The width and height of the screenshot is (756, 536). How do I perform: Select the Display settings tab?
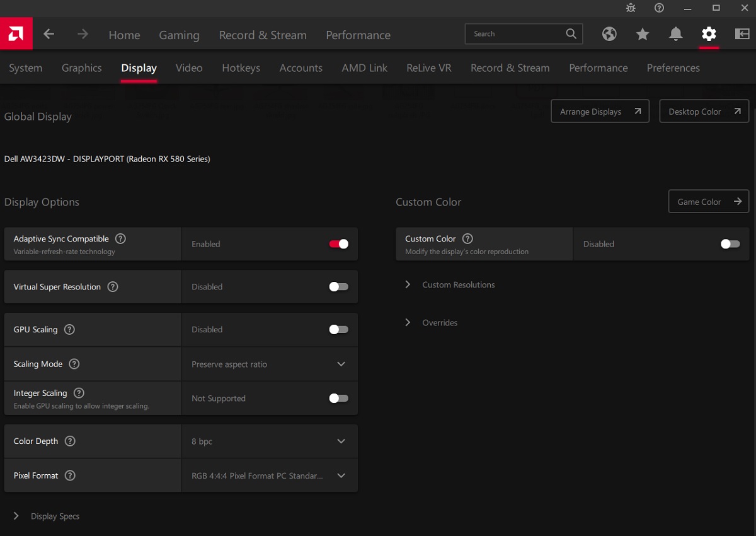pos(139,68)
